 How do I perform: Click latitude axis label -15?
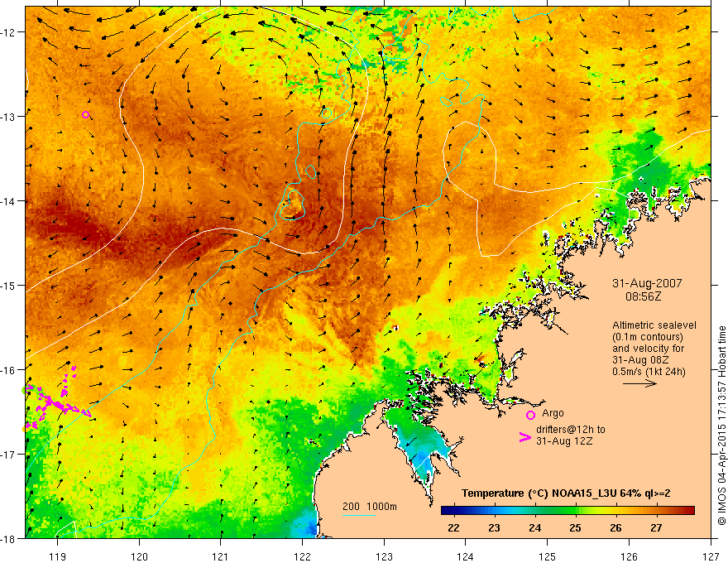tap(9, 285)
